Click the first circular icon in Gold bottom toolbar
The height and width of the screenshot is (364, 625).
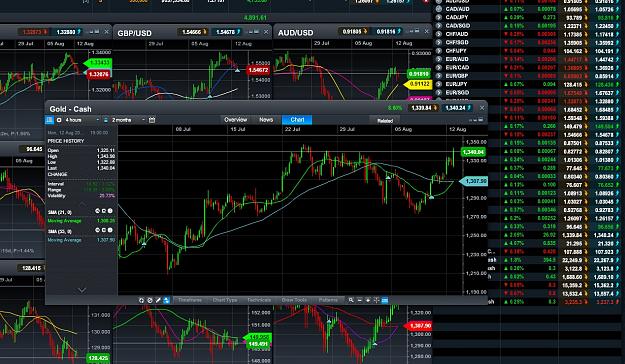(x=141, y=300)
